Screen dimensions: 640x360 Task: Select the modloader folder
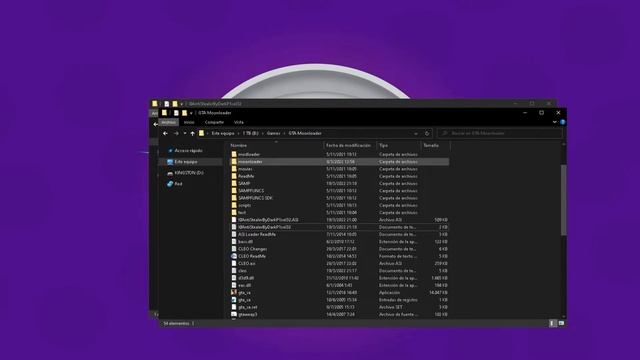pyautogui.click(x=340, y=154)
